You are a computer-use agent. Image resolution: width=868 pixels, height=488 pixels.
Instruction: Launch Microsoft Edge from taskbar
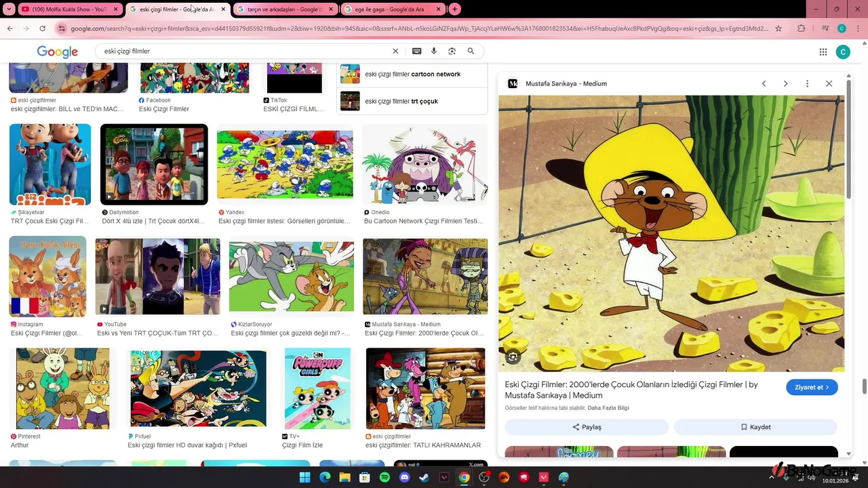(325, 477)
